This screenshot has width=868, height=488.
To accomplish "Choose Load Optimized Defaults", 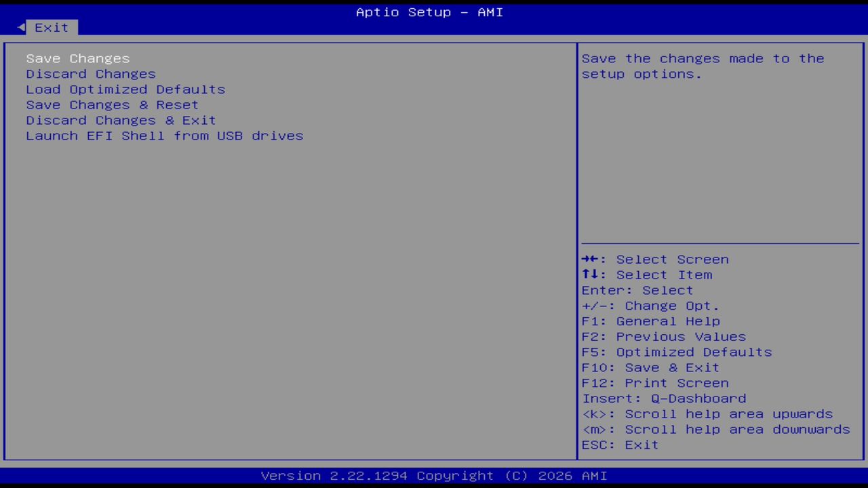I will pyautogui.click(x=125, y=89).
